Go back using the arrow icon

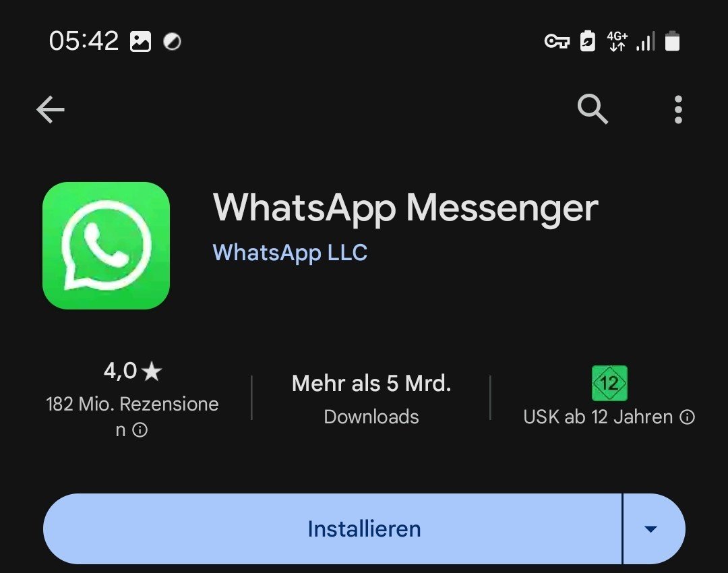coord(51,110)
